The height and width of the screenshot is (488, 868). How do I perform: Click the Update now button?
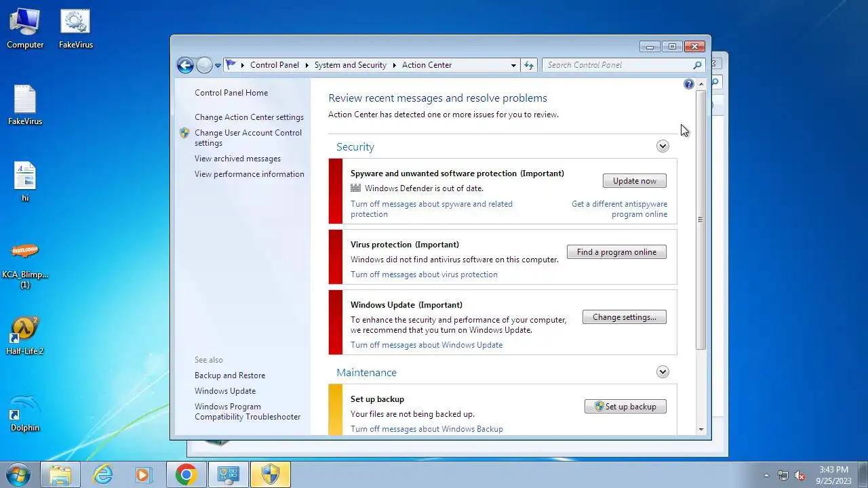pyautogui.click(x=635, y=181)
